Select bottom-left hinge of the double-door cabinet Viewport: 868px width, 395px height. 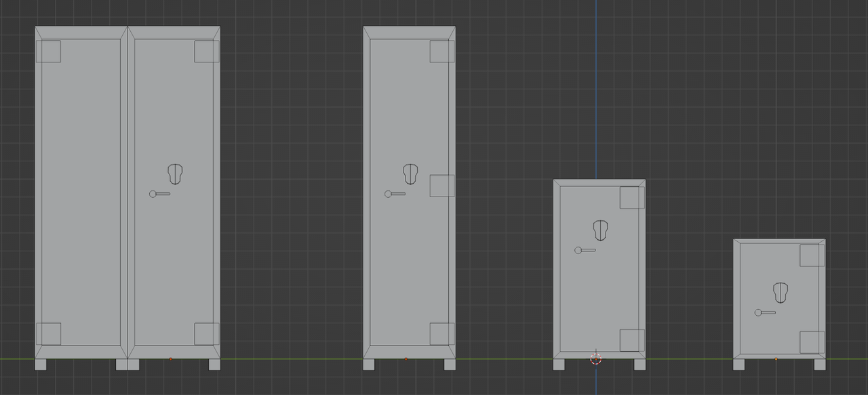click(48, 334)
